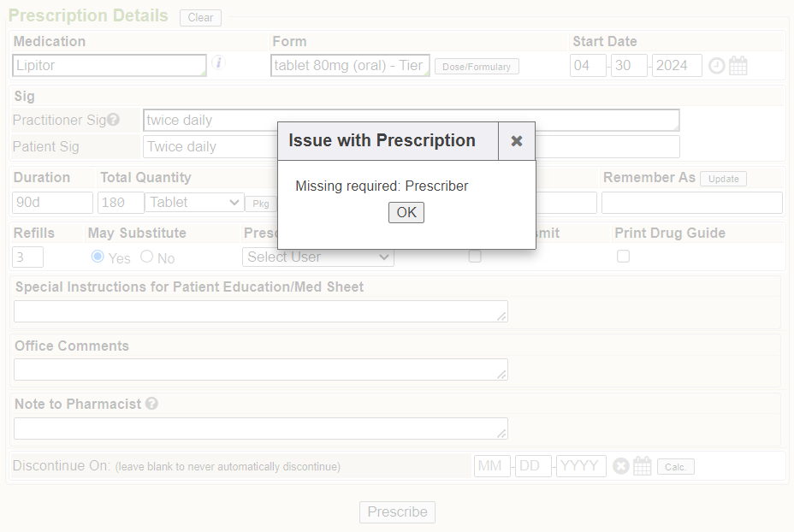Click the Note to Pharmacist help icon
This screenshot has width=794, height=532.
(151, 404)
